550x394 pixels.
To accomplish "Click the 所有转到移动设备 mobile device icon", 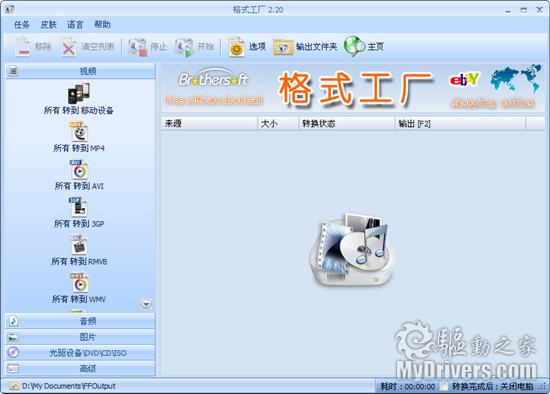I will tap(79, 94).
